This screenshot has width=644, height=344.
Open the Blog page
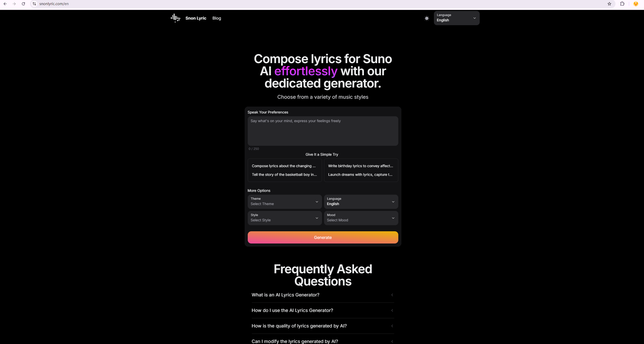point(216,18)
